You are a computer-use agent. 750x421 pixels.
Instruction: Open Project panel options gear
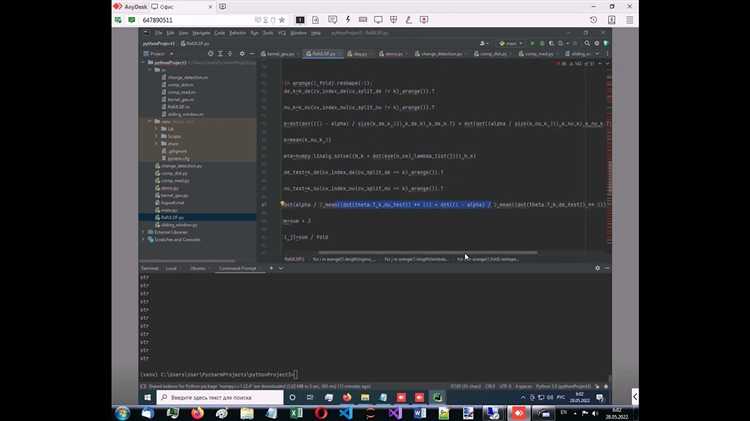click(242, 54)
